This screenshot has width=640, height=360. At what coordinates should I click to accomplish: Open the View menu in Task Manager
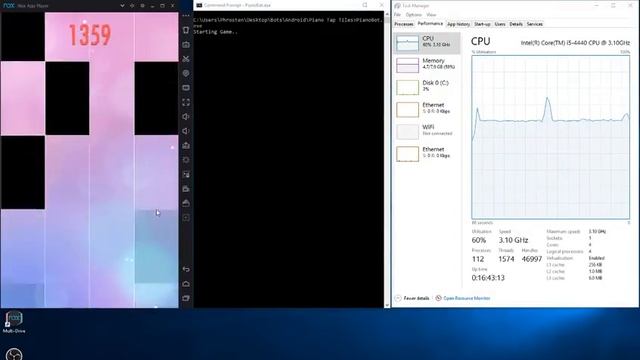coord(431,15)
